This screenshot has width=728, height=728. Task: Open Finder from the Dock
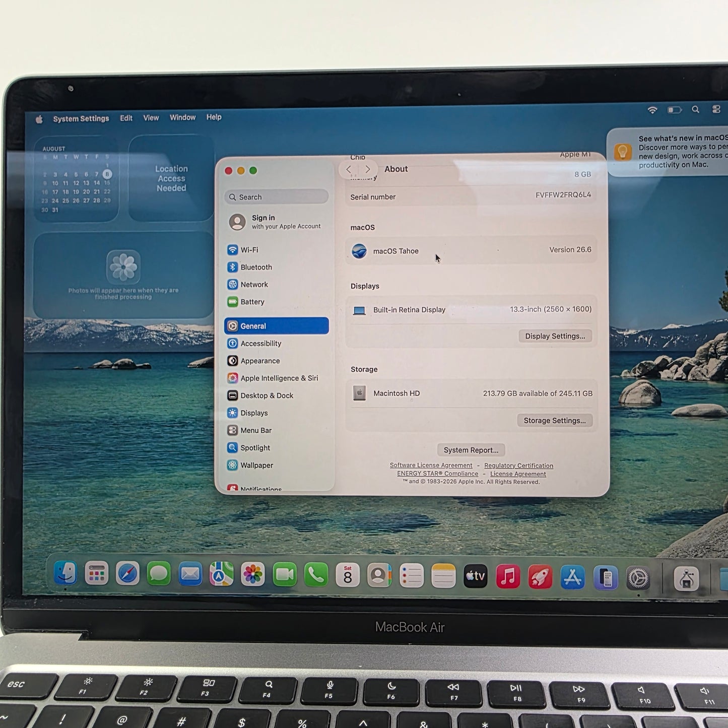coord(65,573)
